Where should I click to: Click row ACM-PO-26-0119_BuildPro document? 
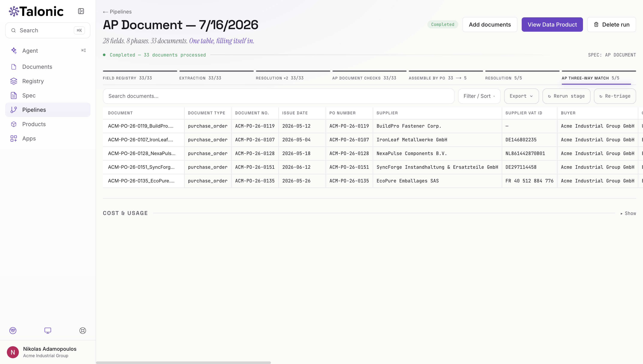(141, 126)
